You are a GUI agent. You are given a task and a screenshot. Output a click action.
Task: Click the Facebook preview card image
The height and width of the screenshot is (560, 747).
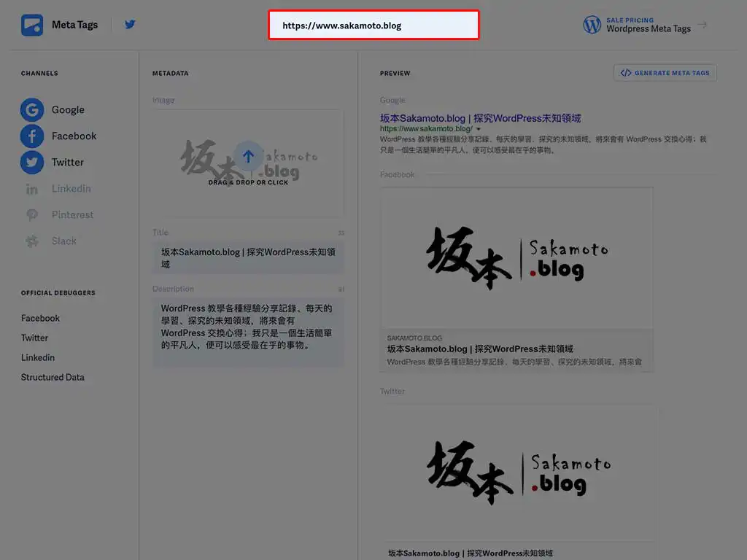point(516,257)
